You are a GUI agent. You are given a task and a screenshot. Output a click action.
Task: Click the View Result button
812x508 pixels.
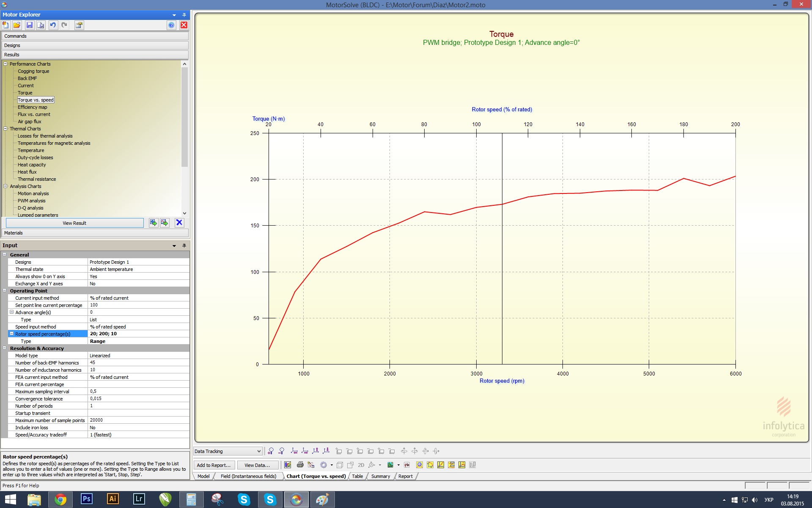click(x=74, y=223)
